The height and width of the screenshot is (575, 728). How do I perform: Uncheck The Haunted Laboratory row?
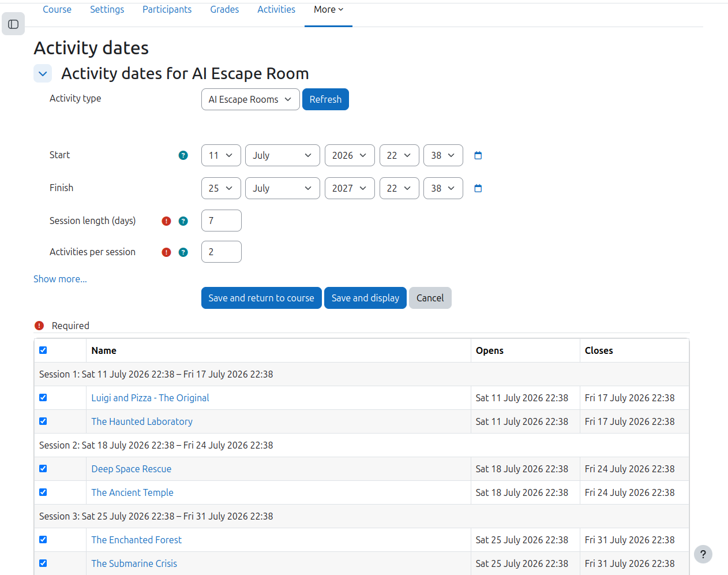43,421
